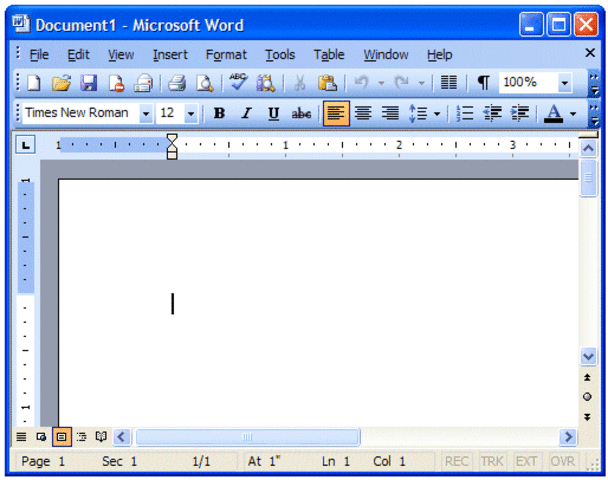The image size is (608, 480).
Task: Open the Tools menu
Action: tap(280, 55)
